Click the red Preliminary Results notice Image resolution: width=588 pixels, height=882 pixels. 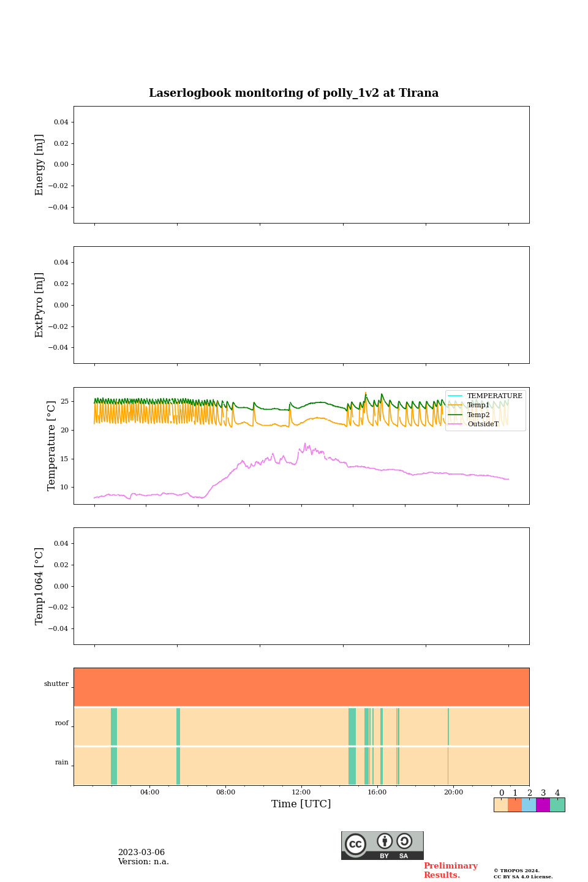tap(450, 870)
